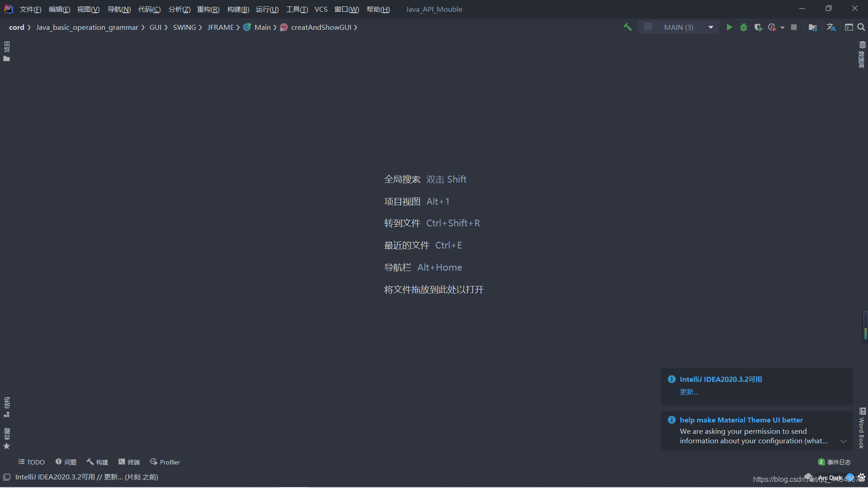Click the status bar IntelliJ IDEA2020.3.2 update message

87,477
